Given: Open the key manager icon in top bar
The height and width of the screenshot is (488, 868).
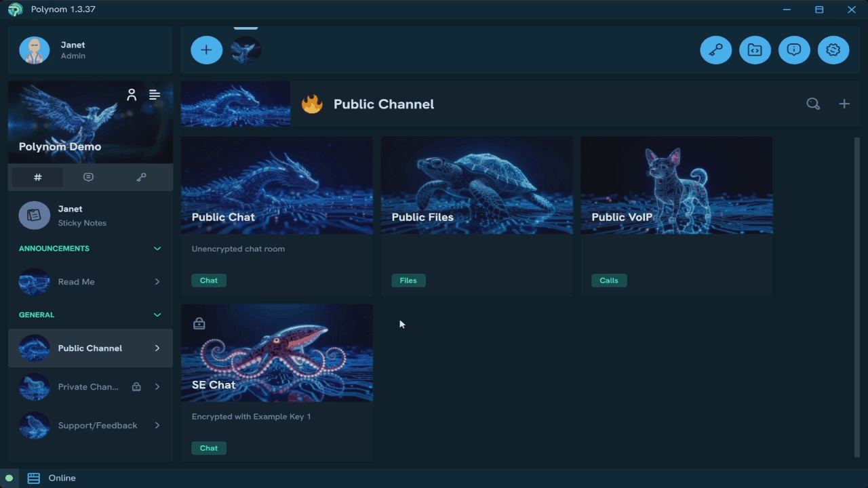Looking at the screenshot, I should (715, 50).
